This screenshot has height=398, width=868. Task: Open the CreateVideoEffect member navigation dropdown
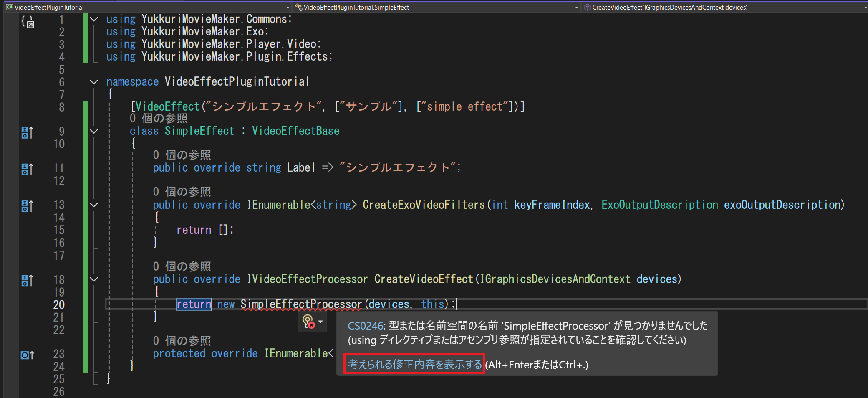pyautogui.click(x=724, y=7)
